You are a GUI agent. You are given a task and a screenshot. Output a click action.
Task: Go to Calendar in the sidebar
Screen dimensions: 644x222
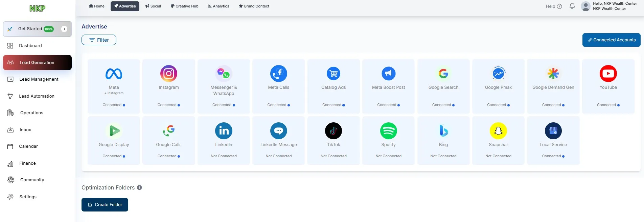(x=37, y=146)
